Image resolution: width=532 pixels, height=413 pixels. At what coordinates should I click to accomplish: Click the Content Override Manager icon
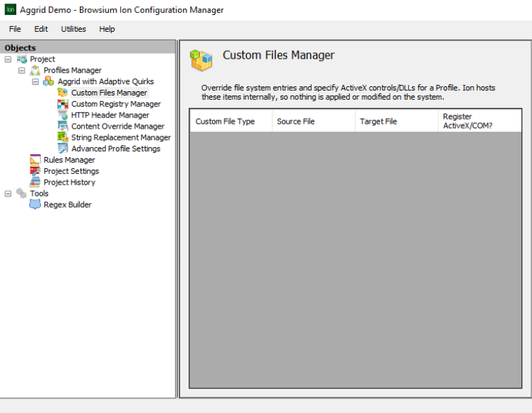point(62,127)
